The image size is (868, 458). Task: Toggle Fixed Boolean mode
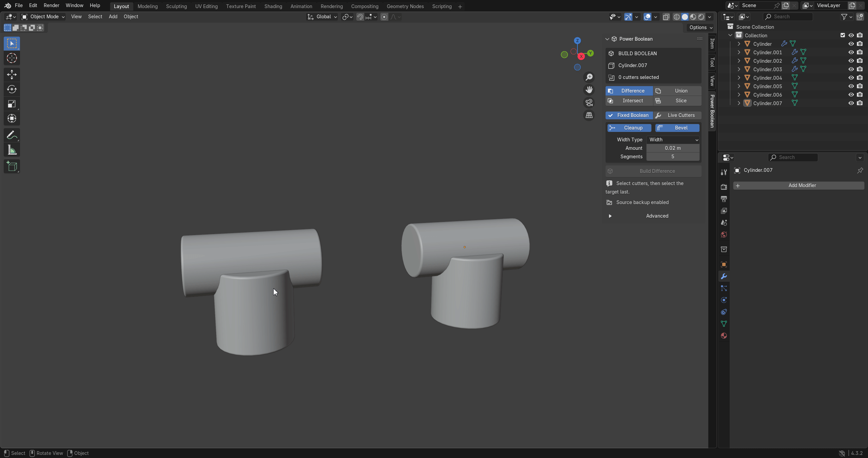point(629,115)
